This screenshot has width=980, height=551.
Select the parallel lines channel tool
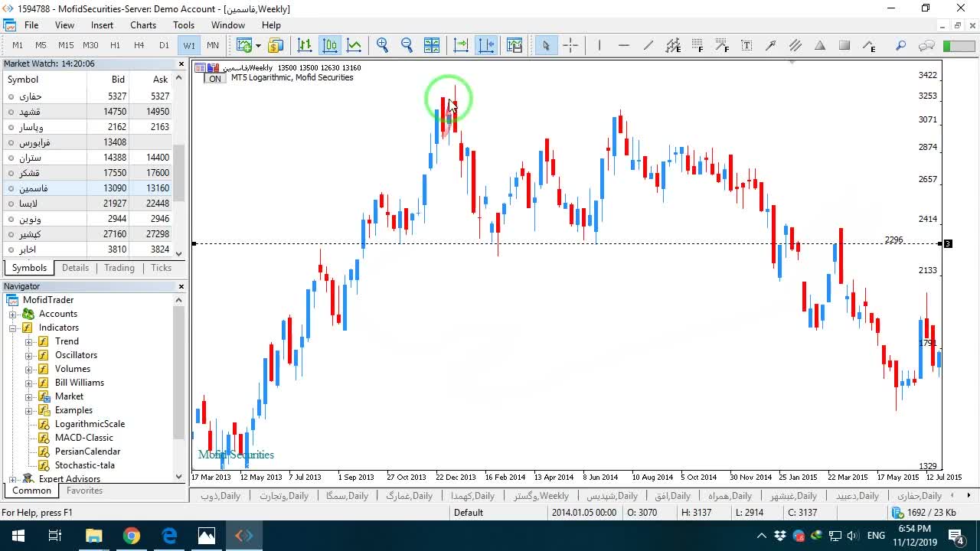[x=795, y=45]
